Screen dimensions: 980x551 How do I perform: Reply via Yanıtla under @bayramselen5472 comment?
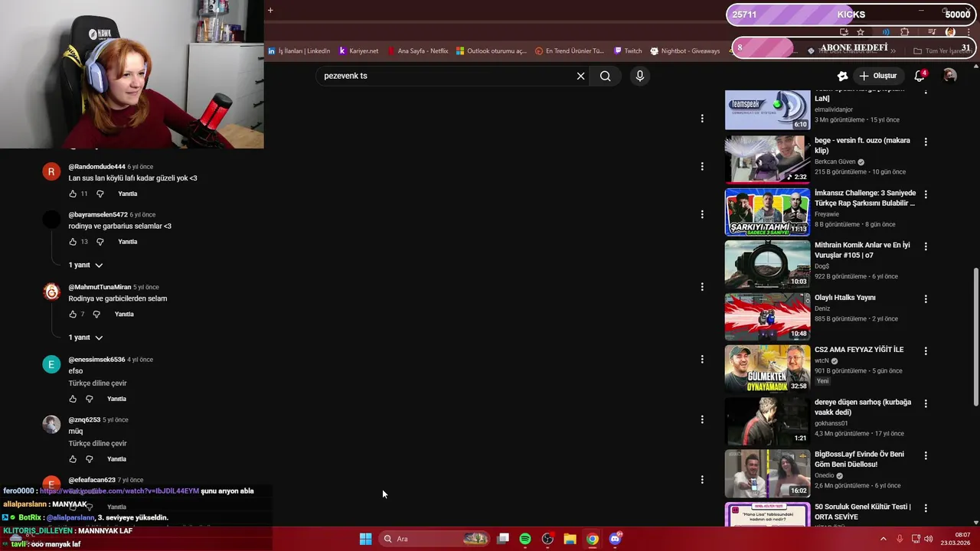[x=128, y=242]
